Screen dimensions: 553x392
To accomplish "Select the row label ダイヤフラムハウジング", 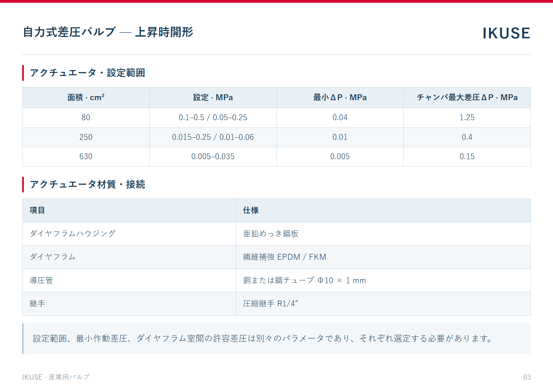I will (x=73, y=234).
